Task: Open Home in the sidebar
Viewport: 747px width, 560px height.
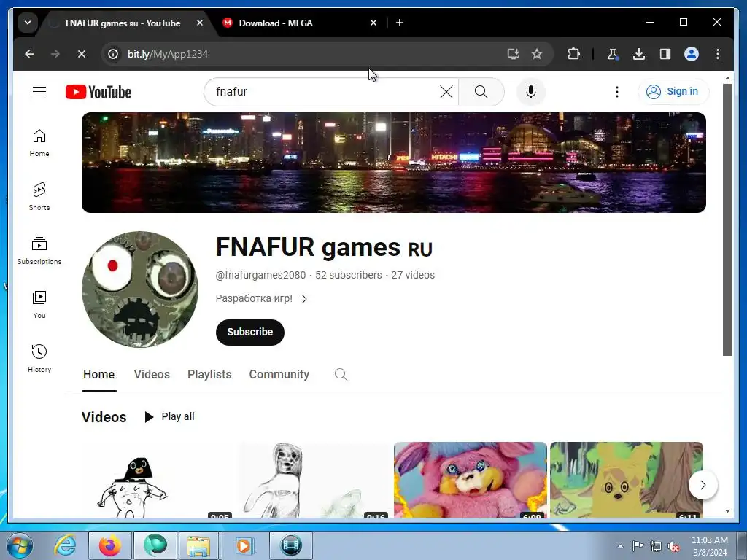Action: pyautogui.click(x=39, y=143)
